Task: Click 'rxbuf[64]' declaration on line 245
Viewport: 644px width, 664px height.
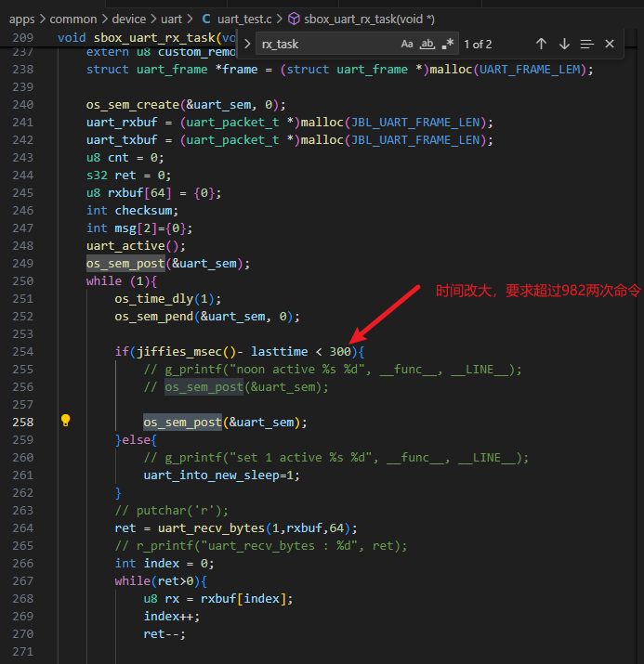Action: pos(139,192)
